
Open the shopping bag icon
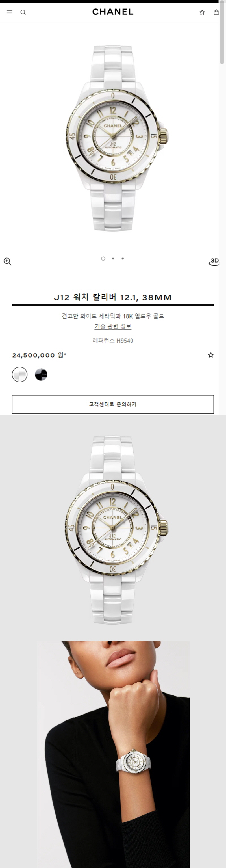point(216,12)
